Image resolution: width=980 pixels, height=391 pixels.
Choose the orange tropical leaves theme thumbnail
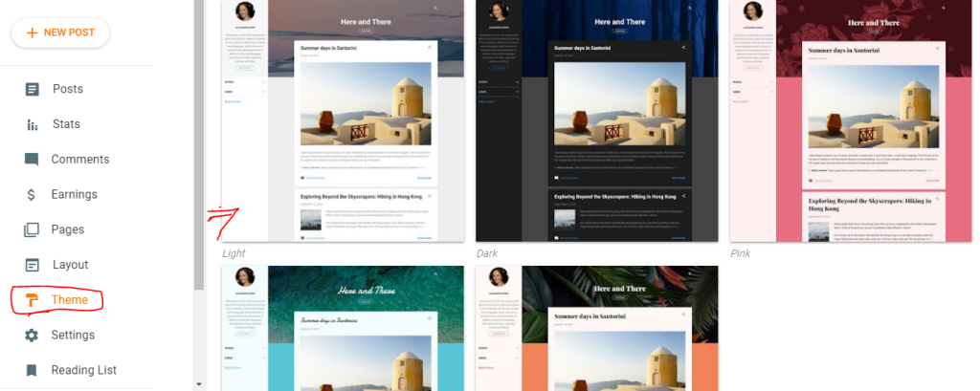pos(596,329)
